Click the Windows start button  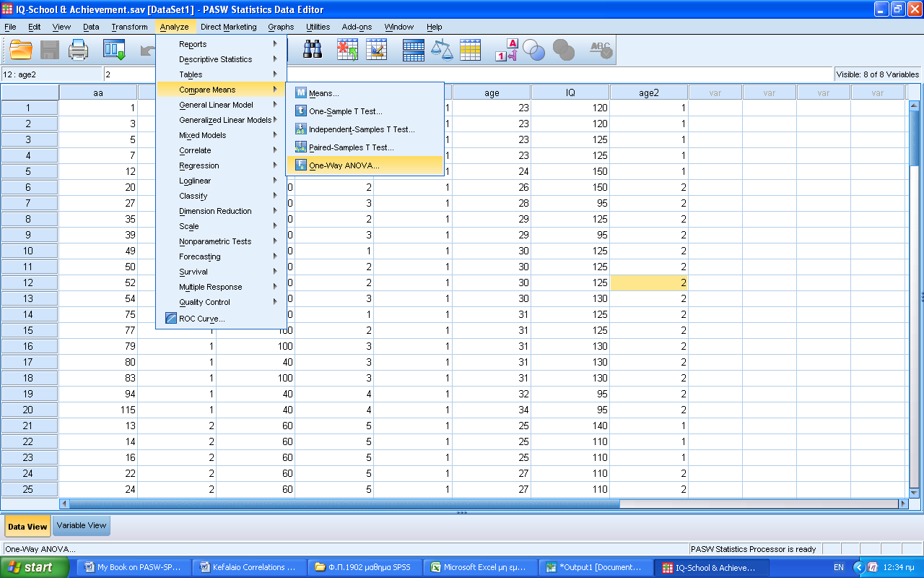35,567
